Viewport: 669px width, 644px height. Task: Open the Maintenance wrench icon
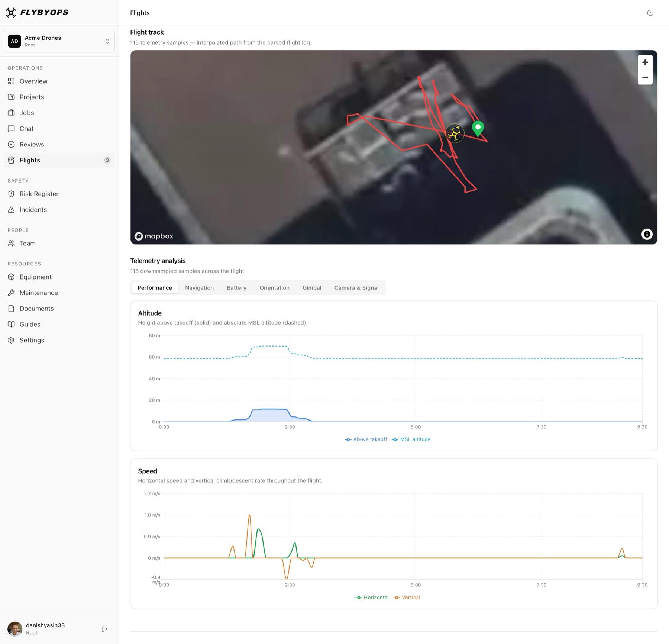click(12, 293)
